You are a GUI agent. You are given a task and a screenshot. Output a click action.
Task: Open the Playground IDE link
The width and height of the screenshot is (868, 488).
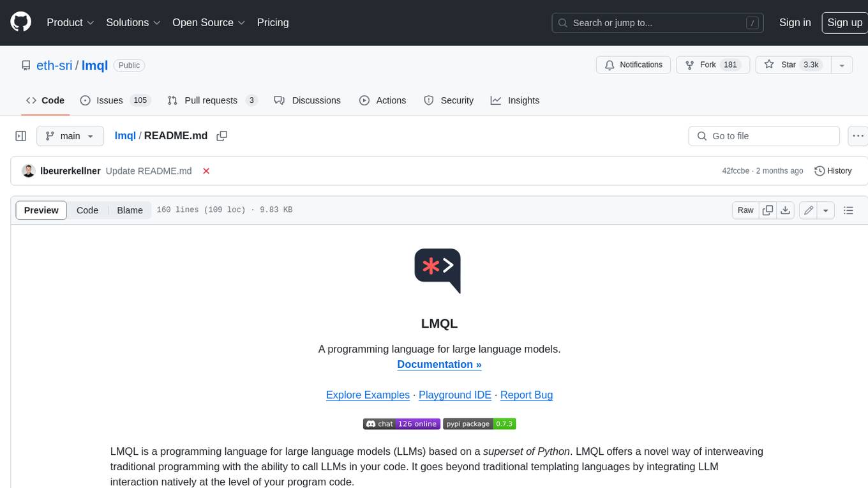[x=455, y=395]
